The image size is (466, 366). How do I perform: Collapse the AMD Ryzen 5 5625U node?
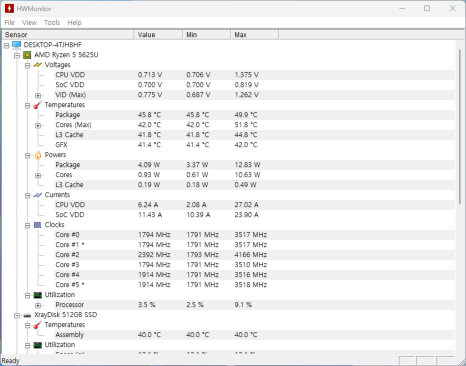point(17,56)
